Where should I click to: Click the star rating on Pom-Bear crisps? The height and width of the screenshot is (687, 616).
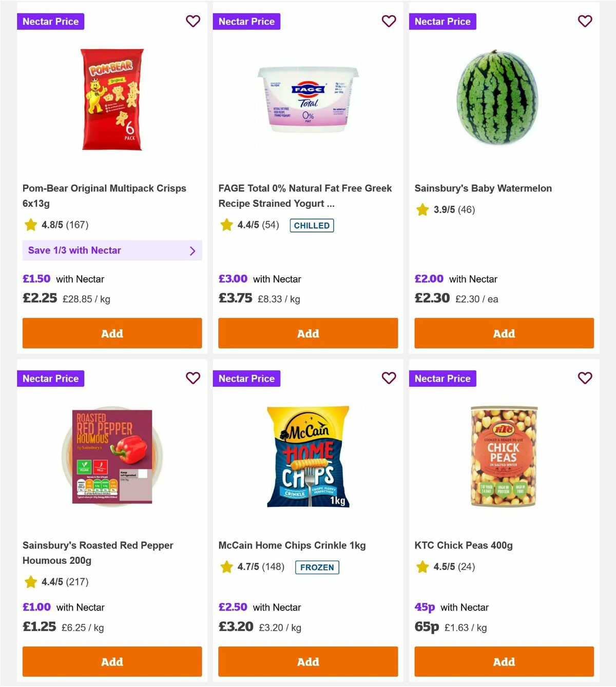[x=30, y=225]
